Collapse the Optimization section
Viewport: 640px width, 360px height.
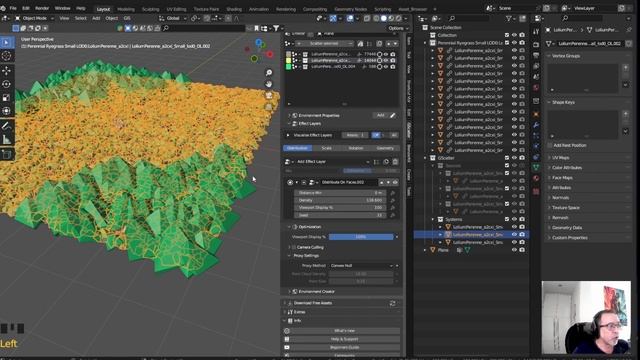click(289, 227)
